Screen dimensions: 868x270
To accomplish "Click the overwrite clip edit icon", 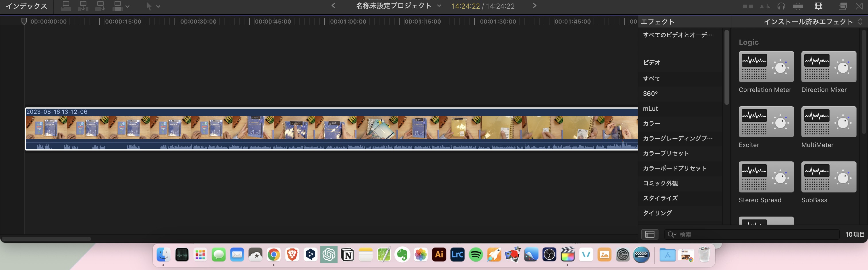I will tap(117, 6).
